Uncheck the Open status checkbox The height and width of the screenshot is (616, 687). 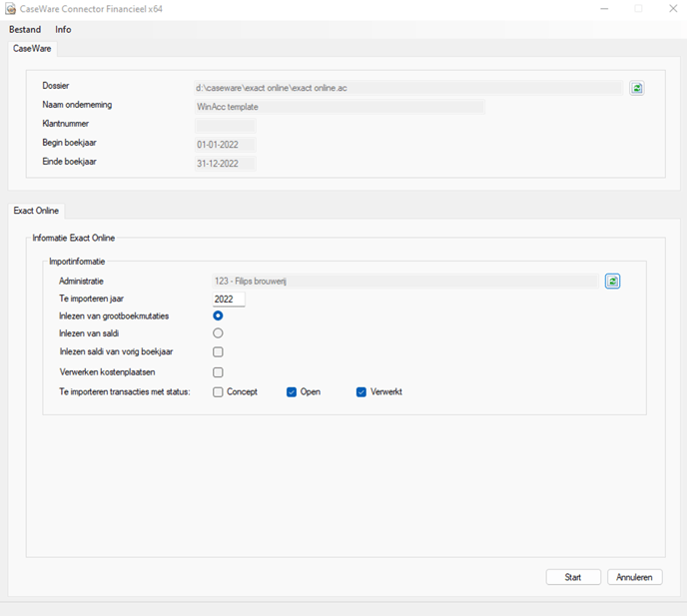[x=292, y=392]
